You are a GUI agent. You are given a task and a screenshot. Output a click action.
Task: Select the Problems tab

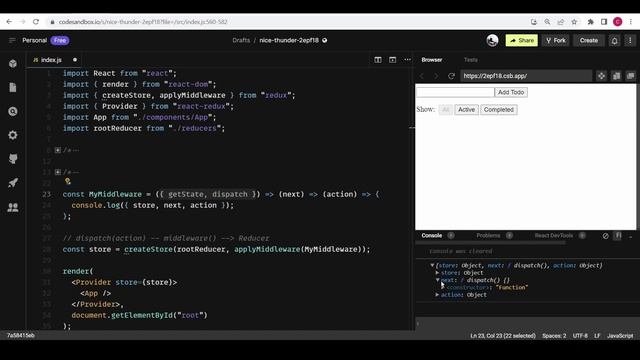pyautogui.click(x=488, y=236)
